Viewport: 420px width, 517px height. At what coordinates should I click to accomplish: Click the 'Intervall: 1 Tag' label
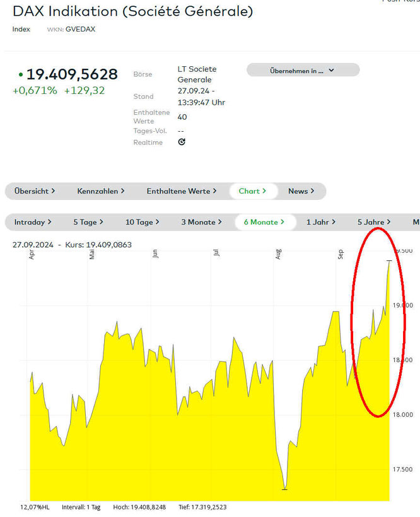pos(81,507)
